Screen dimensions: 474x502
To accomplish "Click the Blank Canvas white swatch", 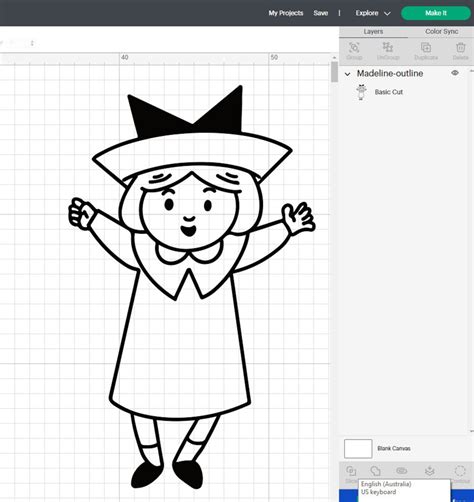I will click(x=358, y=448).
